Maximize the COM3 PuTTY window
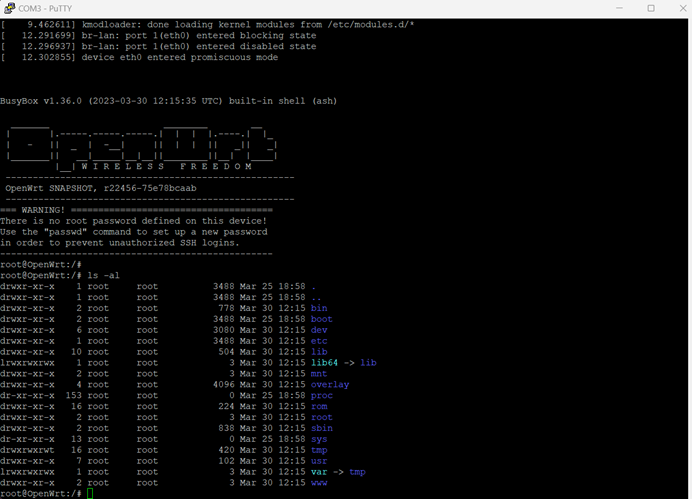Screen dimensions: 692x499 click(x=650, y=8)
